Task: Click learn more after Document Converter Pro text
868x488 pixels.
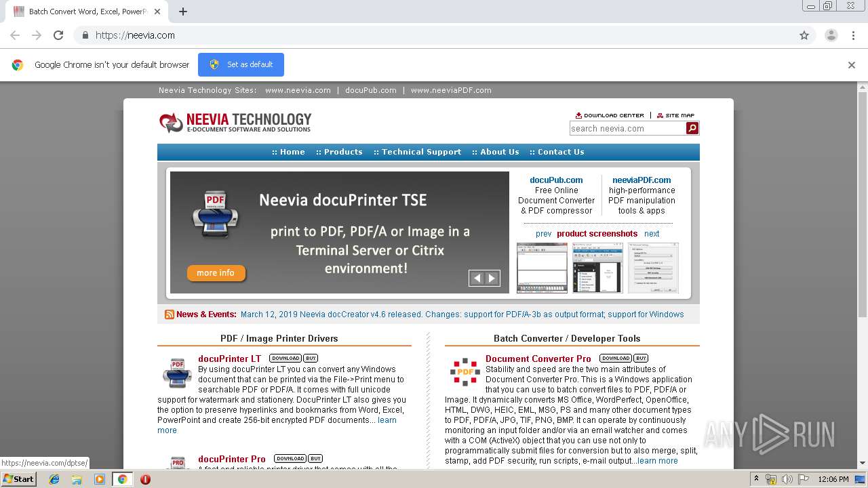Action: [x=657, y=461]
